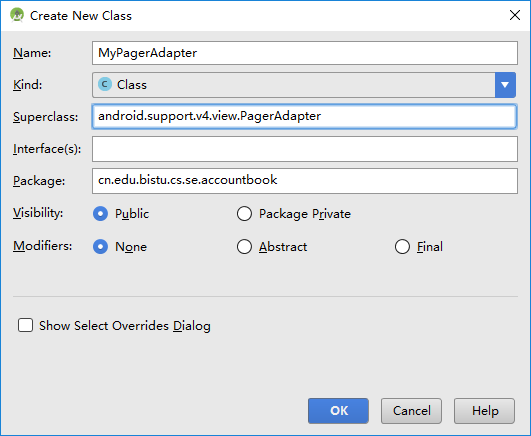Click the Name field containing MyPagerAdapter
Image resolution: width=531 pixels, height=436 pixels.
tap(305, 53)
